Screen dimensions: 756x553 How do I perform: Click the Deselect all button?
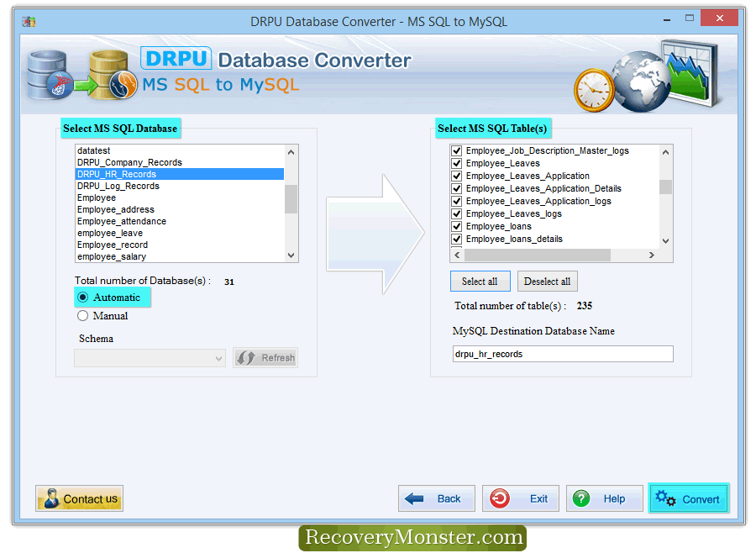547,282
